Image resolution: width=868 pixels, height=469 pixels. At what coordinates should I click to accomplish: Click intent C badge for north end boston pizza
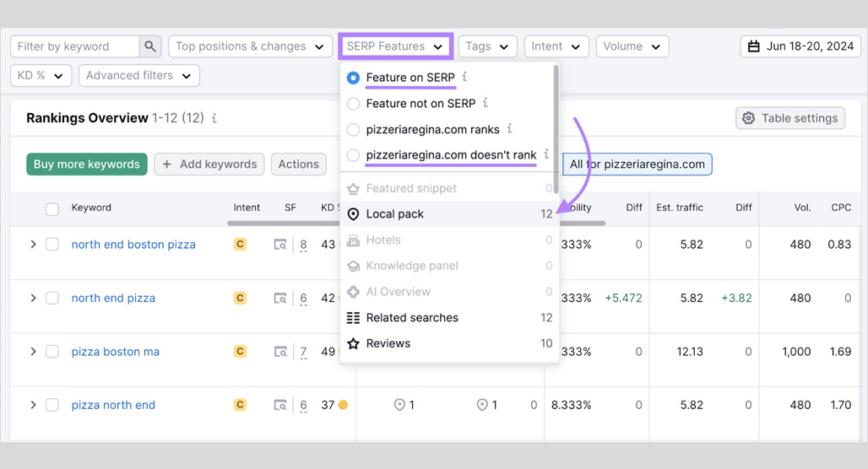[x=240, y=245]
